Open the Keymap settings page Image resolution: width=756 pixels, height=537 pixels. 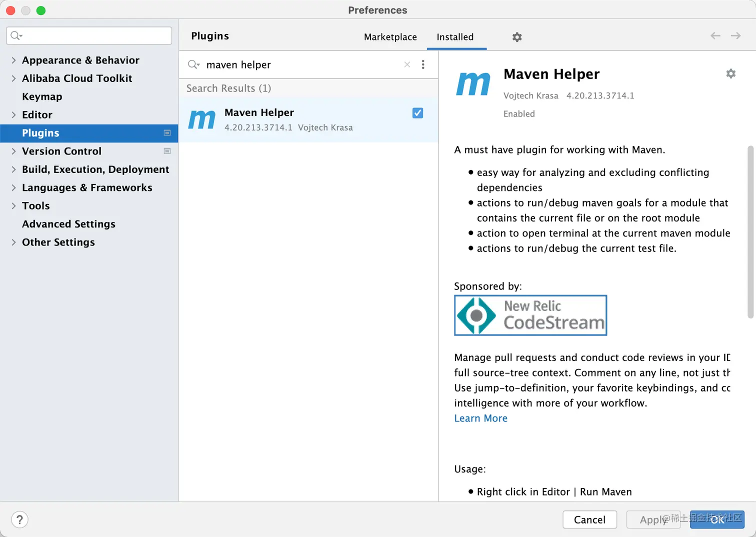(42, 96)
